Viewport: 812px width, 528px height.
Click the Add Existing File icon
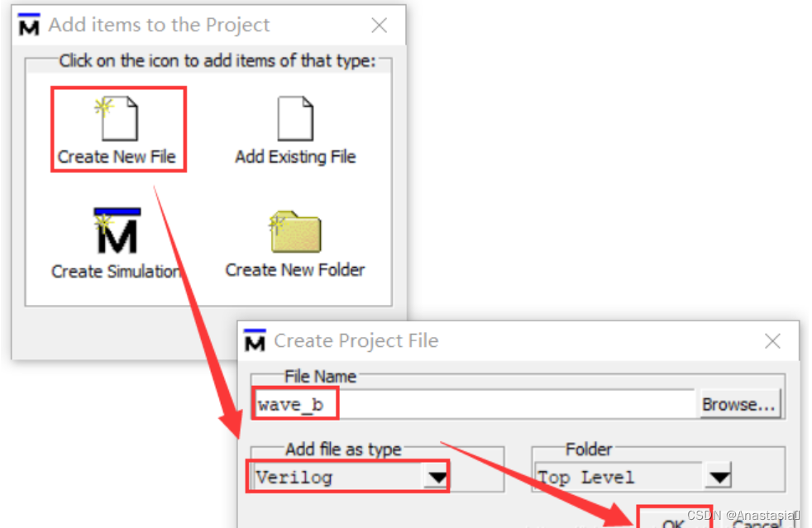[295, 118]
